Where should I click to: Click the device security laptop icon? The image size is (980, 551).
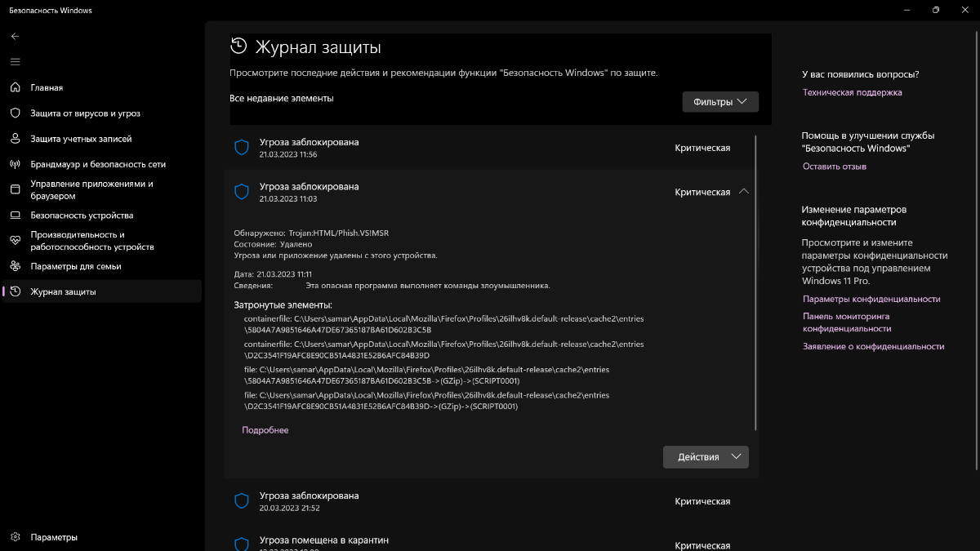(15, 216)
